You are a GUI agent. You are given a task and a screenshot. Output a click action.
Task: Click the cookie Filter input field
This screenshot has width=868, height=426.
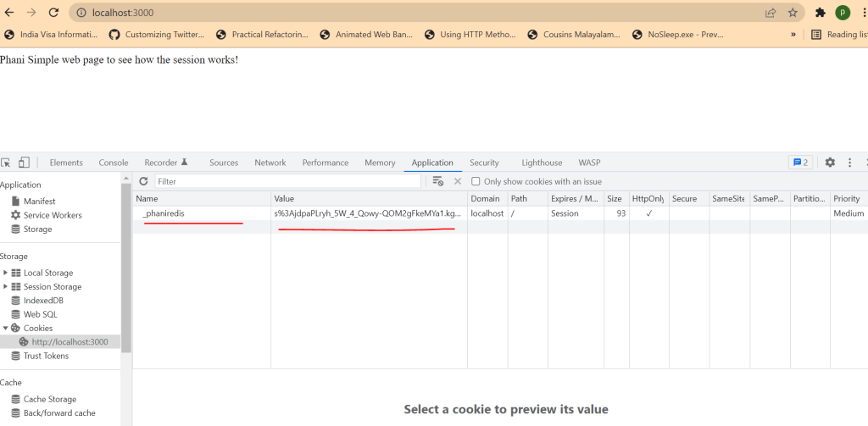tap(287, 181)
